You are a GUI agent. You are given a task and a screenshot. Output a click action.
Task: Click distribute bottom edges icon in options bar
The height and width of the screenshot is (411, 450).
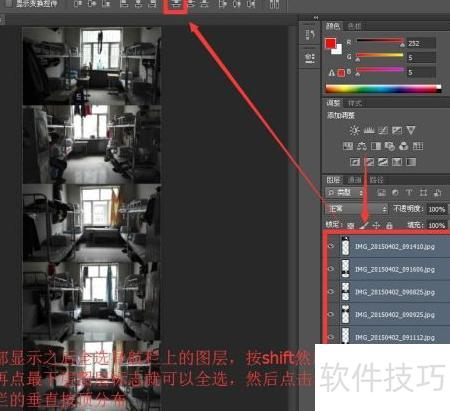pos(205,4)
